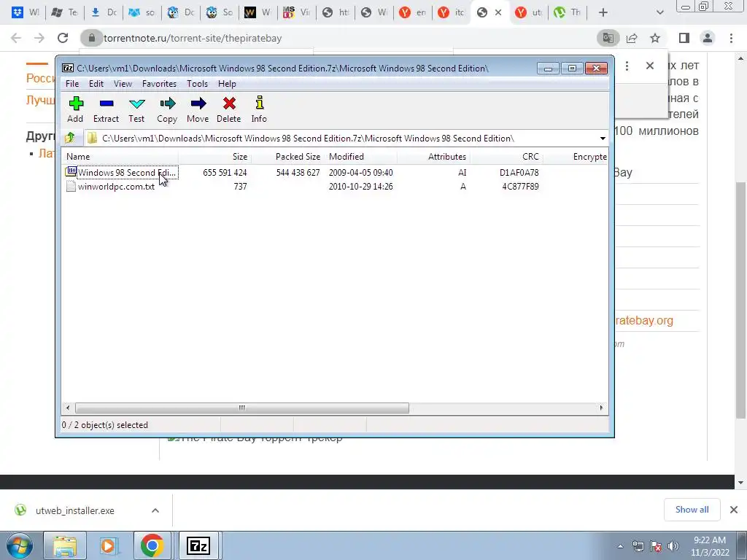Image resolution: width=747 pixels, height=560 pixels.
Task: Click the Extract toolbar icon
Action: 106,109
